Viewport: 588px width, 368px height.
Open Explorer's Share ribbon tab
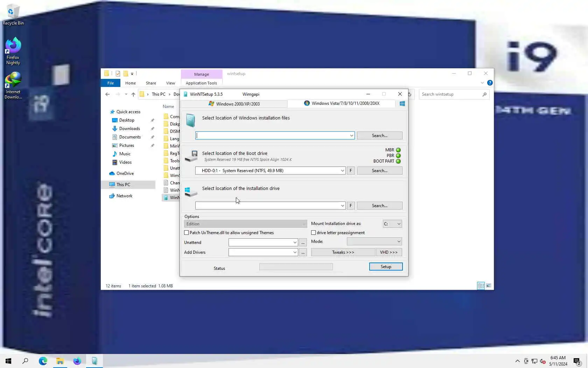pos(151,83)
